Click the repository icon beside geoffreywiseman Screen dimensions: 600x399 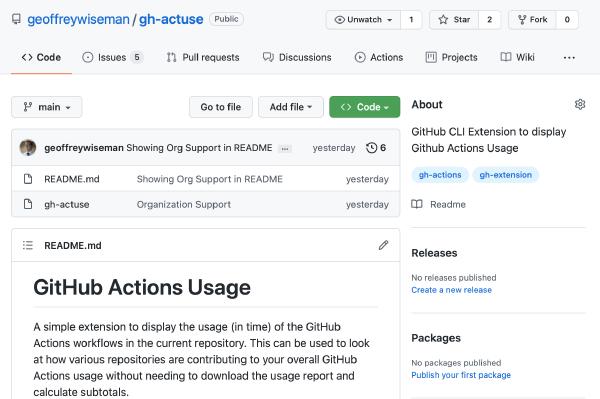[16, 19]
